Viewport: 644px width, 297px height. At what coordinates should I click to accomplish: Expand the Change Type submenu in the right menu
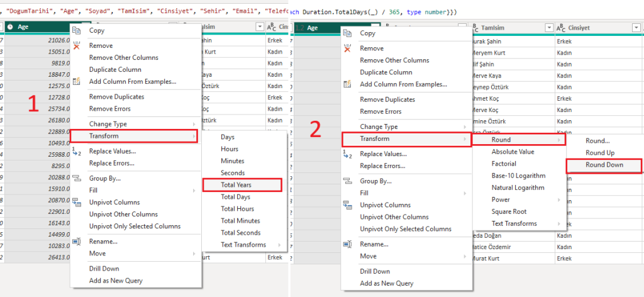(465, 127)
